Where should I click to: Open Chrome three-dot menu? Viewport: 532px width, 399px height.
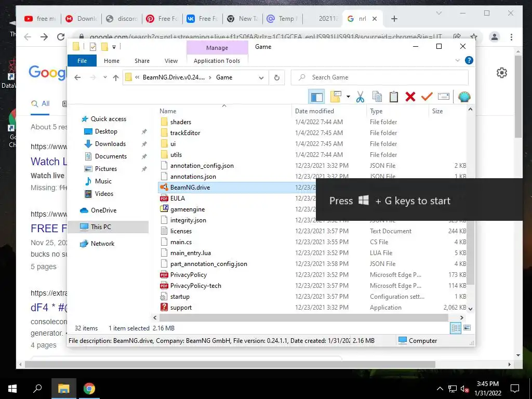(x=511, y=37)
